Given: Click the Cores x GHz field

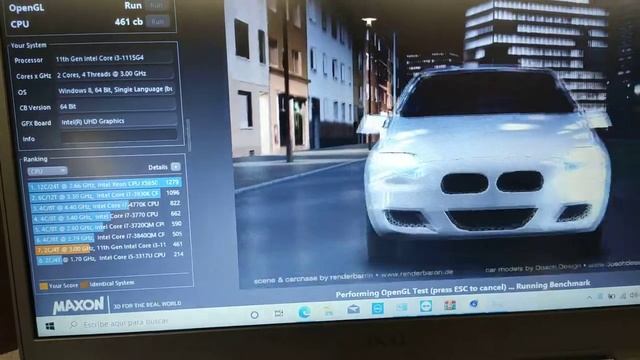Looking at the screenshot, I should [x=115, y=75].
